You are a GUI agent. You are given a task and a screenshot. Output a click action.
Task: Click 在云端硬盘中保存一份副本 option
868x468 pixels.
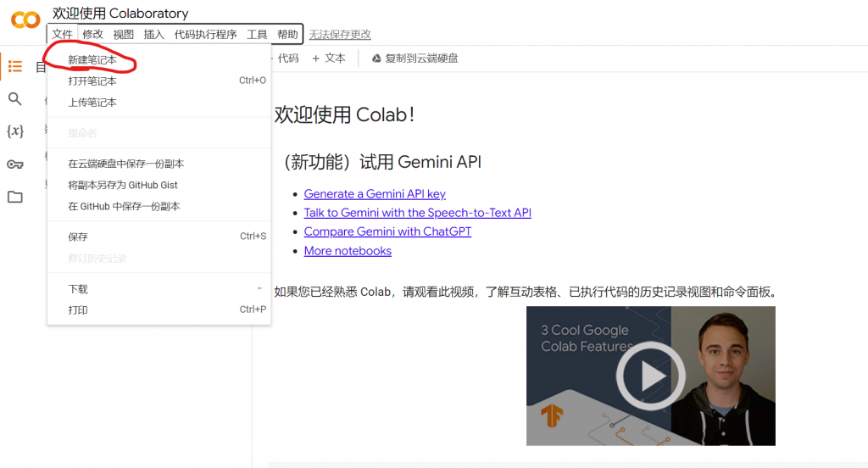click(126, 164)
